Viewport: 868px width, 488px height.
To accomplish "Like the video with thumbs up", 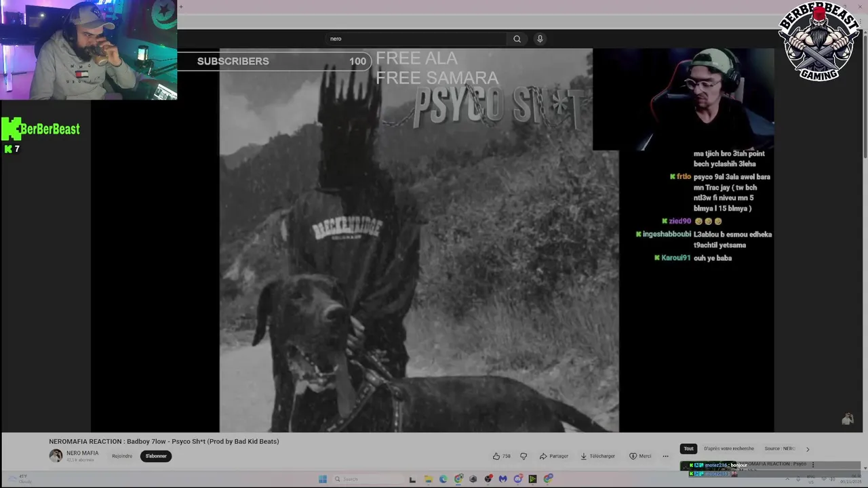I will tap(501, 456).
